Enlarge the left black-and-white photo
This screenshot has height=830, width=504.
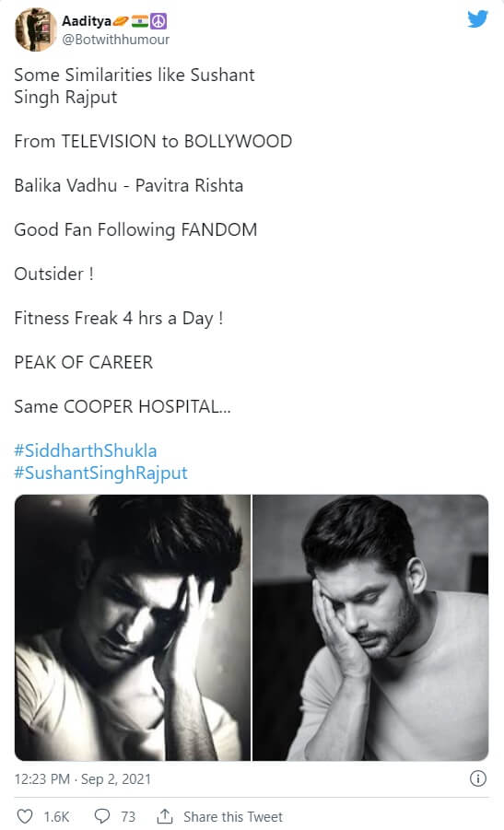point(133,627)
